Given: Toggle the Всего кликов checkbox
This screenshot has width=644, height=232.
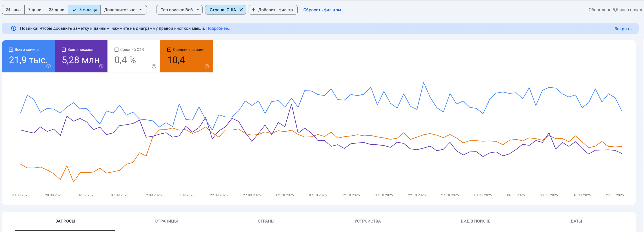Looking at the screenshot, I should (x=11, y=50).
